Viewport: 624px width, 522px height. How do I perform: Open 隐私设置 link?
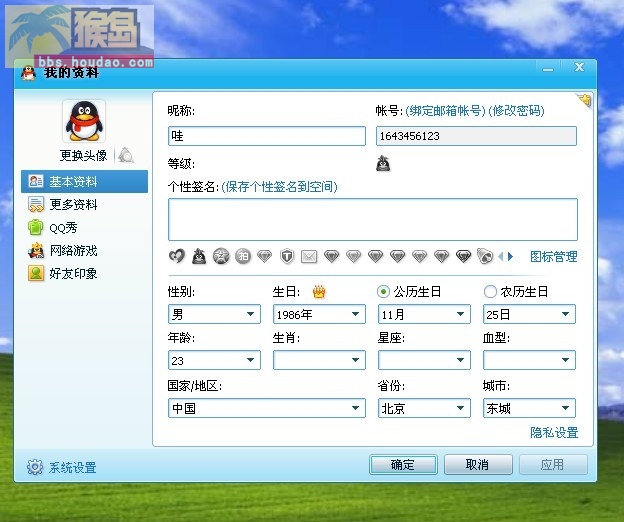pyautogui.click(x=554, y=432)
